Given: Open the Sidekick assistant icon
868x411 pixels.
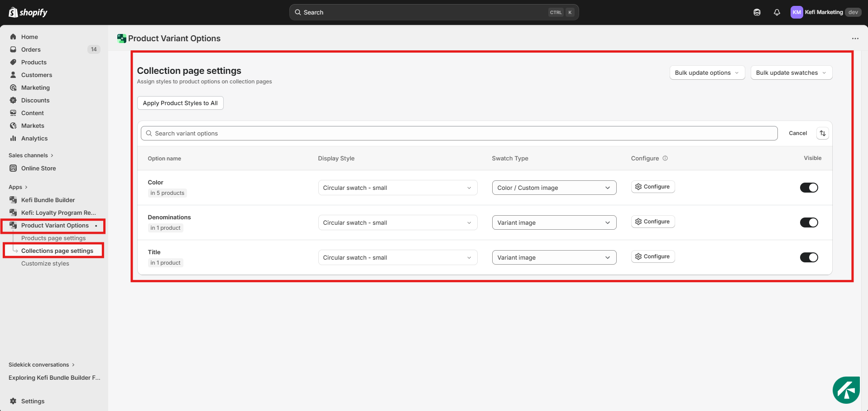Looking at the screenshot, I should coord(757,12).
